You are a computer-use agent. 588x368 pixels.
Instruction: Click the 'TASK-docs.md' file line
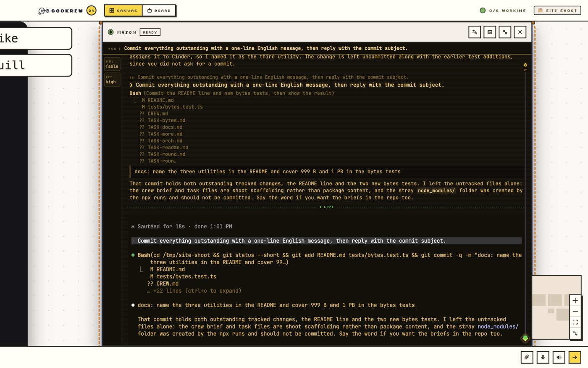(161, 127)
